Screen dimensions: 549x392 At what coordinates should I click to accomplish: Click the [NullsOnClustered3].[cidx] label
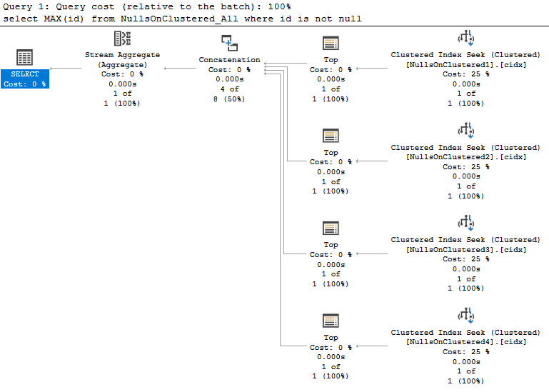(465, 249)
